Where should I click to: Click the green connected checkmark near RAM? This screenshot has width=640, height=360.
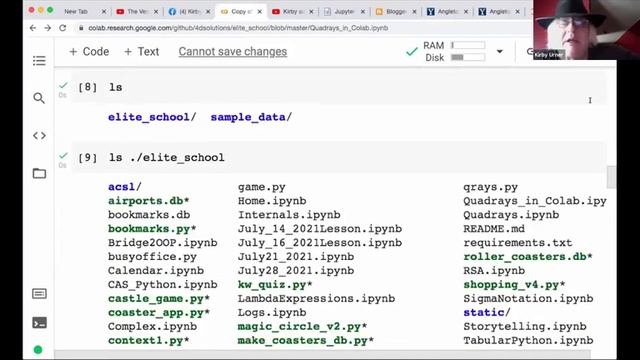pyautogui.click(x=412, y=52)
